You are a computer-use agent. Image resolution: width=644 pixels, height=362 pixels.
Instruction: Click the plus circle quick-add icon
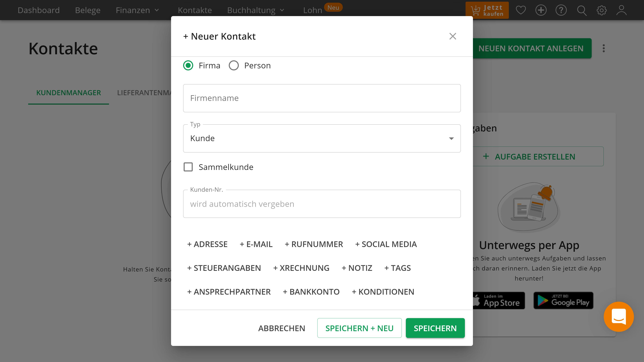541,10
